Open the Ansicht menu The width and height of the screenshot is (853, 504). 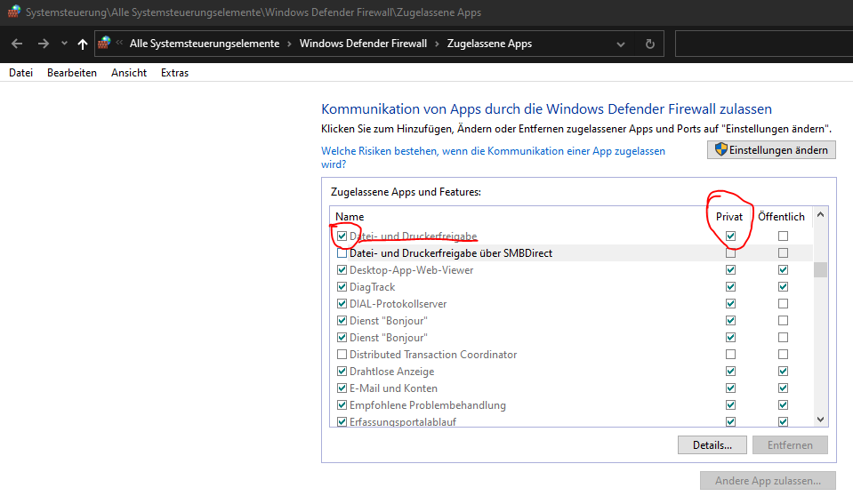point(129,73)
